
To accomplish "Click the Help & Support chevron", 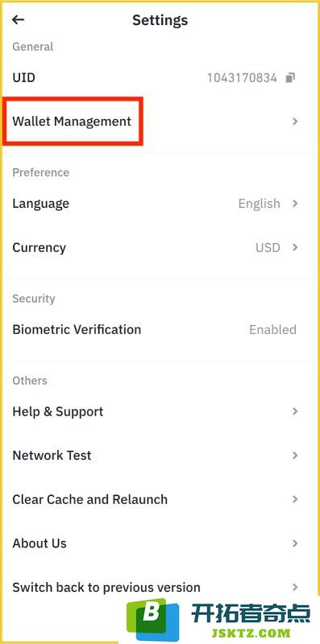I will tap(294, 411).
